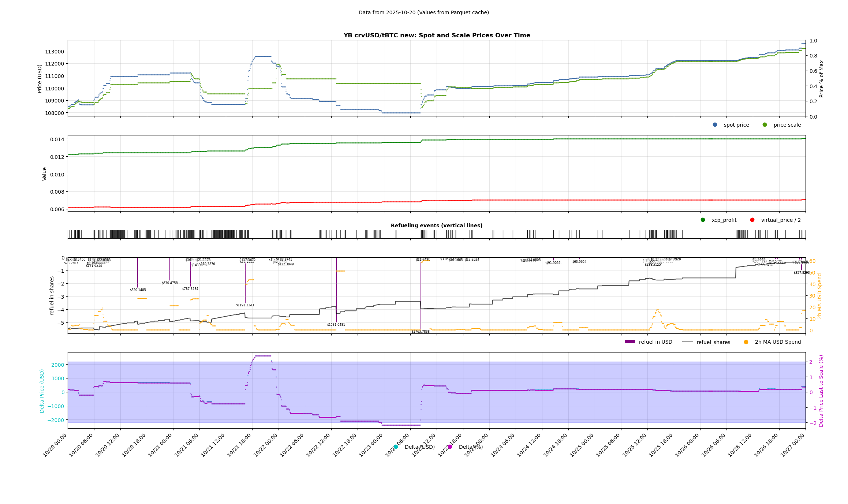
Task: Click the Delta Price Last to Scale axis label
Action: (x=821, y=391)
